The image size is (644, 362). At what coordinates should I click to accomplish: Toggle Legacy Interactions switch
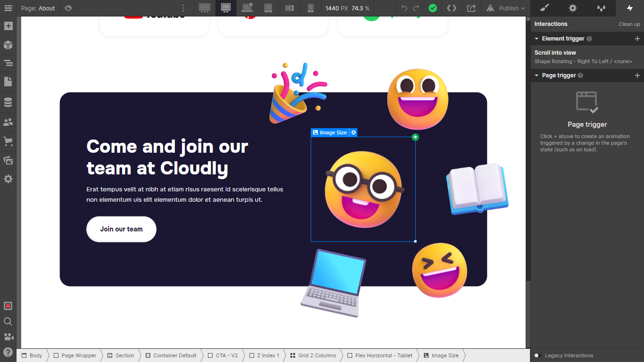[x=537, y=355]
